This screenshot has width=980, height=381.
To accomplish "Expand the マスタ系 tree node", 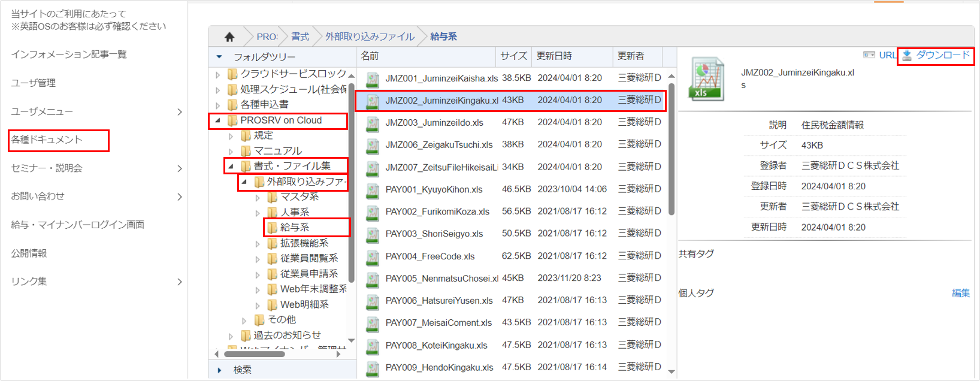I will pos(258,197).
